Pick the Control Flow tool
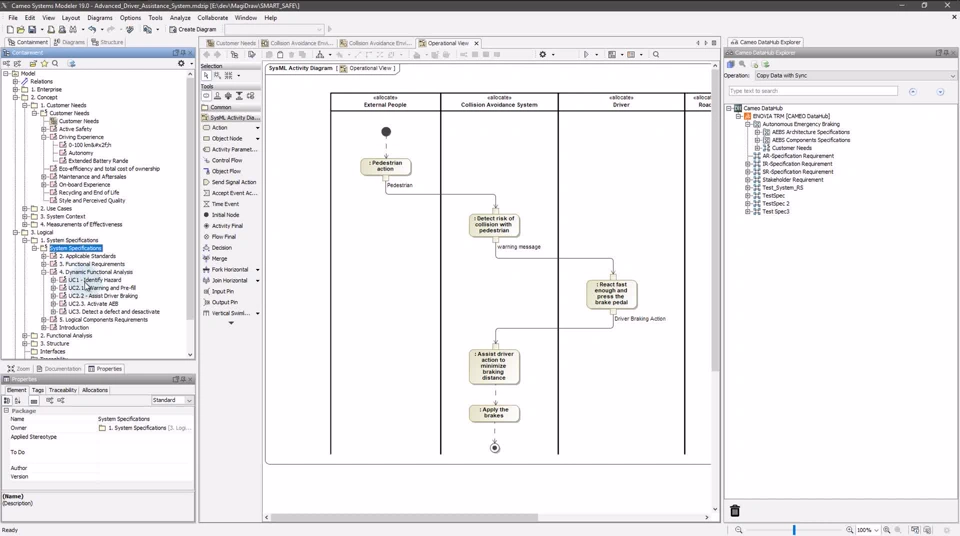The height and width of the screenshot is (536, 960). pyautogui.click(x=227, y=160)
